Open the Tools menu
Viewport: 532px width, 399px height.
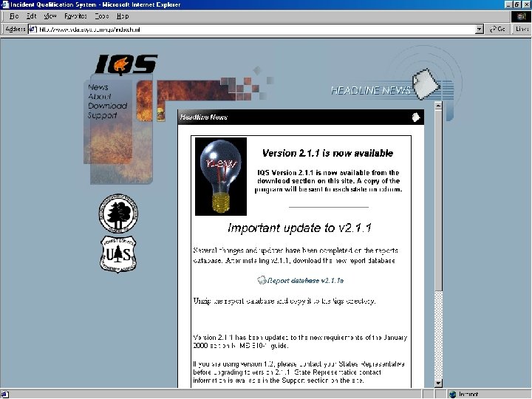tap(102, 16)
